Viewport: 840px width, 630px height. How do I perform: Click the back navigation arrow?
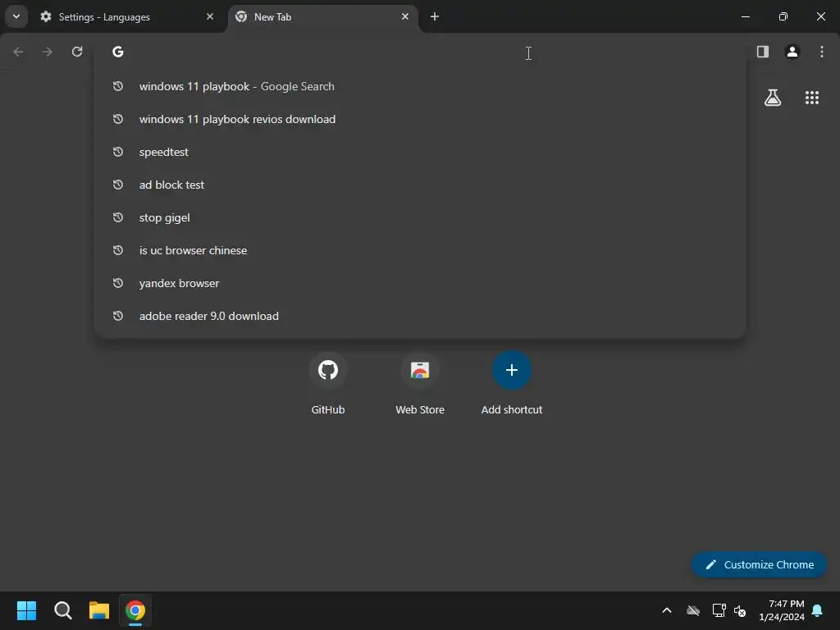pyautogui.click(x=18, y=52)
